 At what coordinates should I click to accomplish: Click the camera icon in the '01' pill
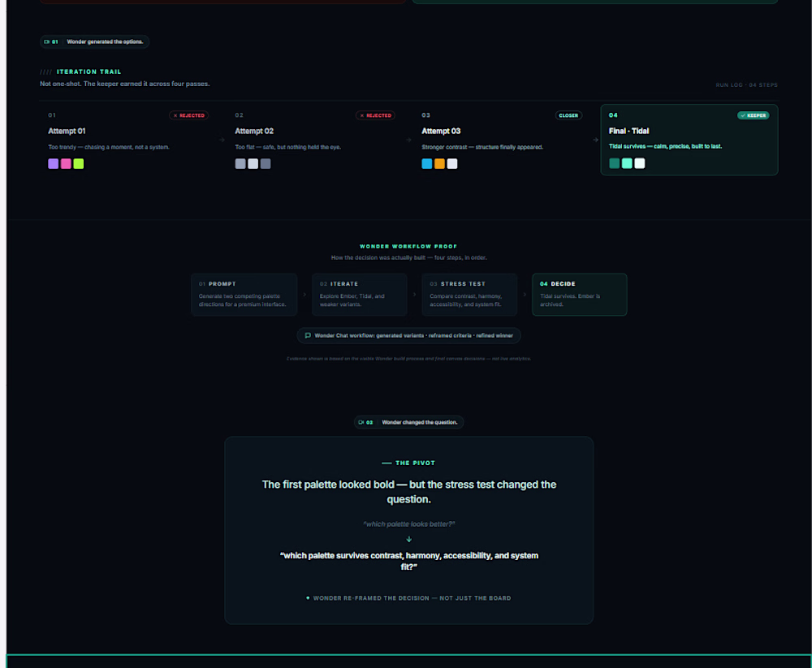[46, 41]
